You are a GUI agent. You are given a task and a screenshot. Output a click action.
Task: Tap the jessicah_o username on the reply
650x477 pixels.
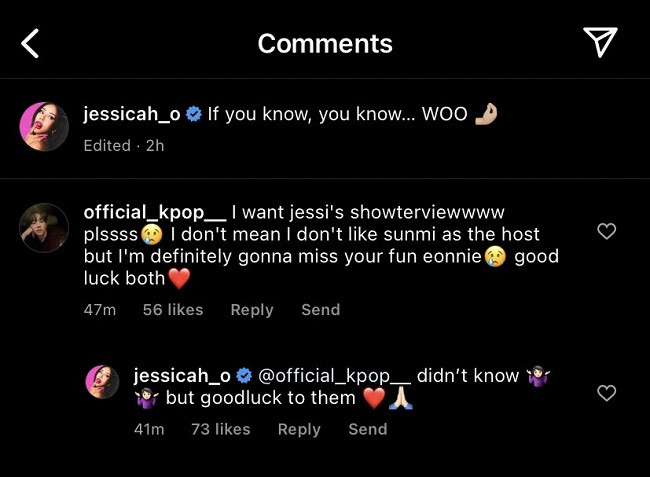pos(182,375)
